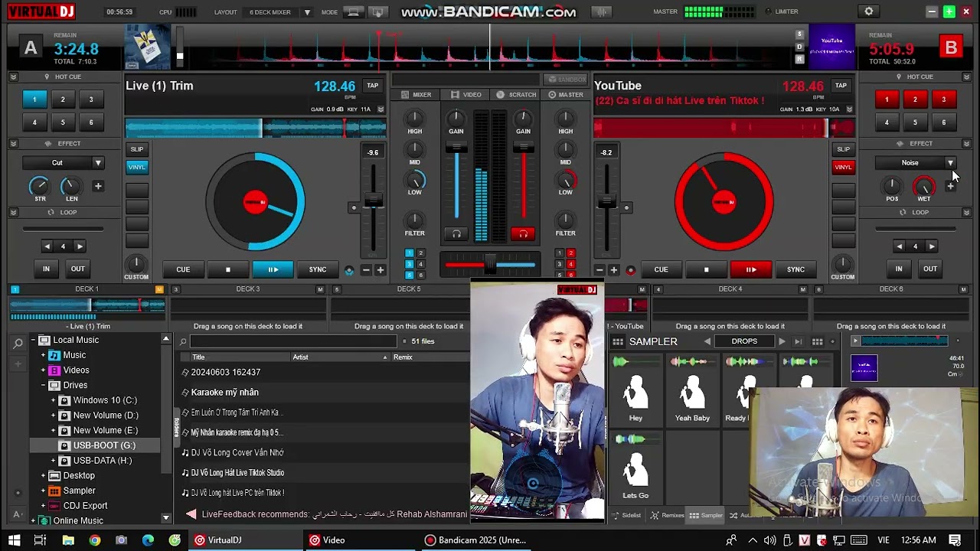Select the Music folder in browser tree

point(74,355)
